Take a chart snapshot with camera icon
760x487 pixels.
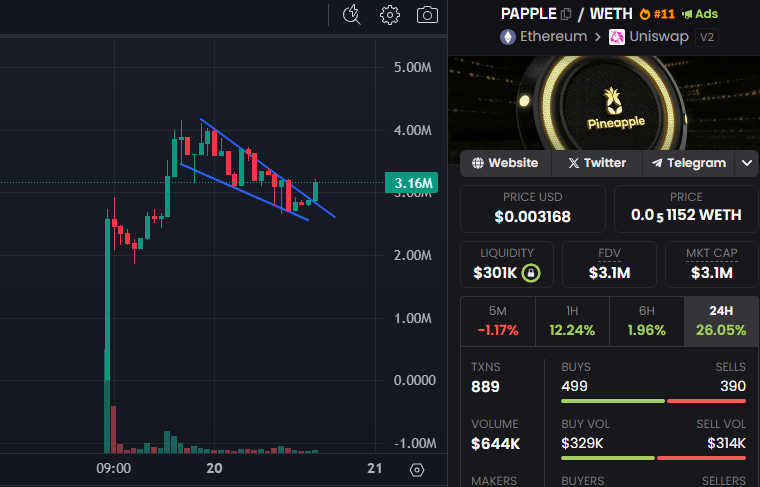point(427,15)
